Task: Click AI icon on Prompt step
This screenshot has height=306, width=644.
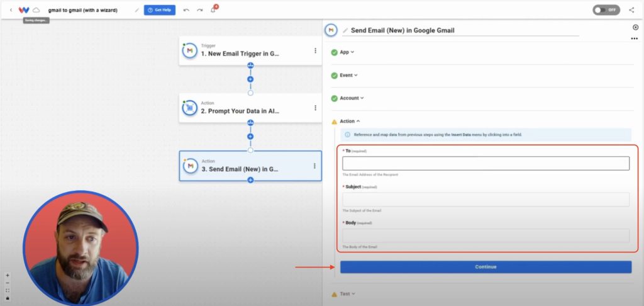Action: 190,108
